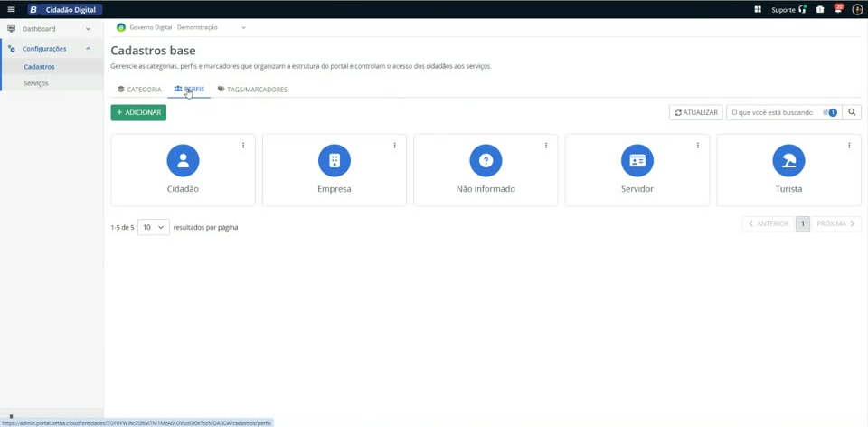Select the Perfis tab
Screen dimensions: 868x427
189,90
